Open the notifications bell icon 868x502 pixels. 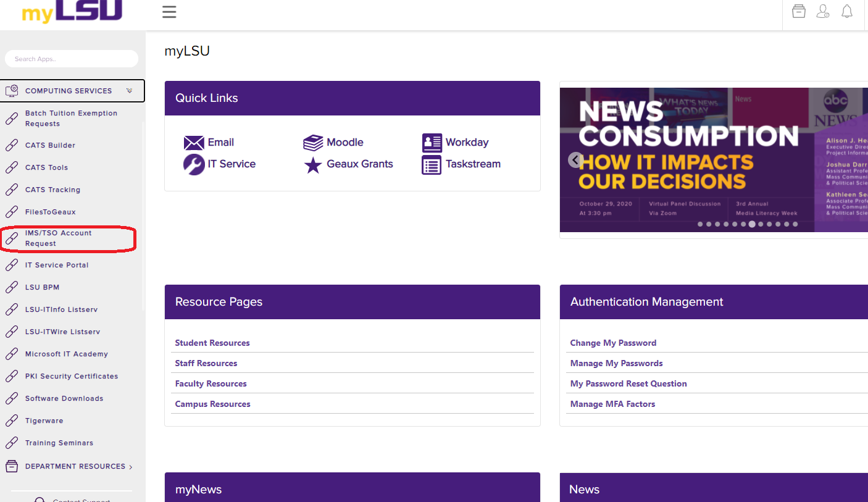(847, 11)
